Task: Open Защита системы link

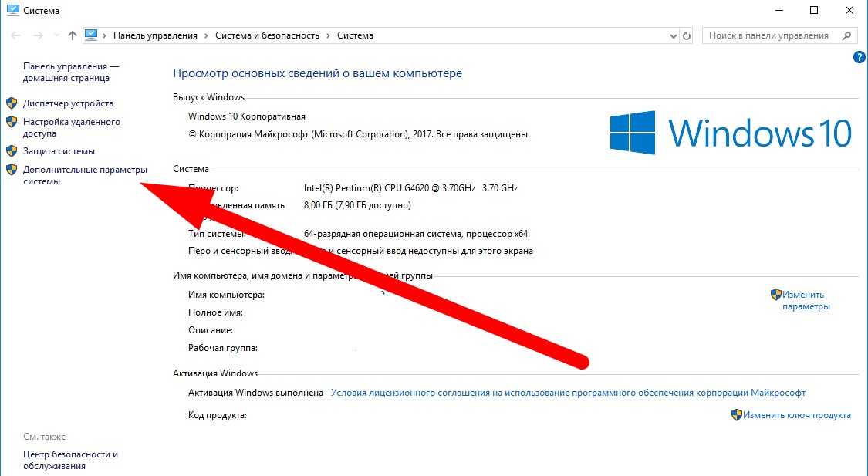Action: 59,151
